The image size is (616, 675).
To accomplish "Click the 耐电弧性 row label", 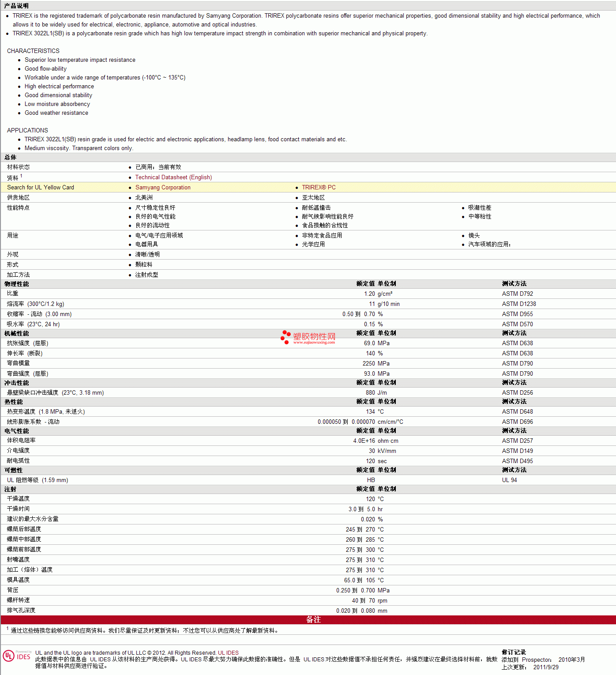I will [x=18, y=461].
